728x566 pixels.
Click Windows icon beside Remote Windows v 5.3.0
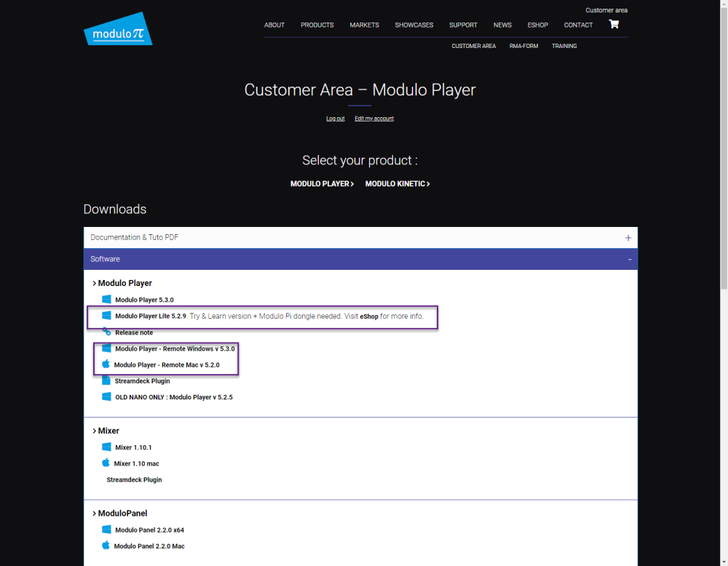click(x=106, y=348)
